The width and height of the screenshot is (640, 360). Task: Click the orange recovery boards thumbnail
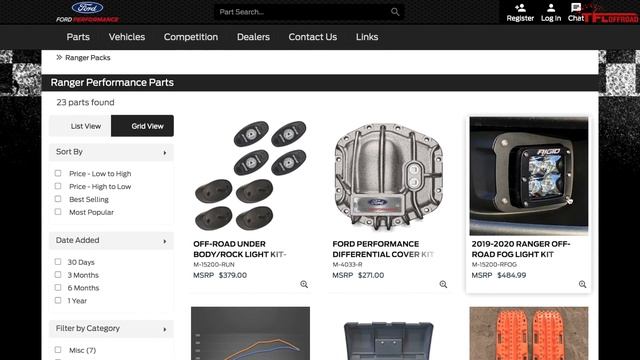[x=529, y=333]
